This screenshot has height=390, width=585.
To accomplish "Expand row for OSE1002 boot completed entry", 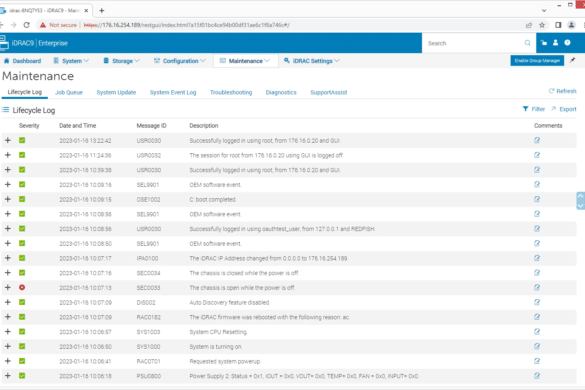I will (7, 199).
